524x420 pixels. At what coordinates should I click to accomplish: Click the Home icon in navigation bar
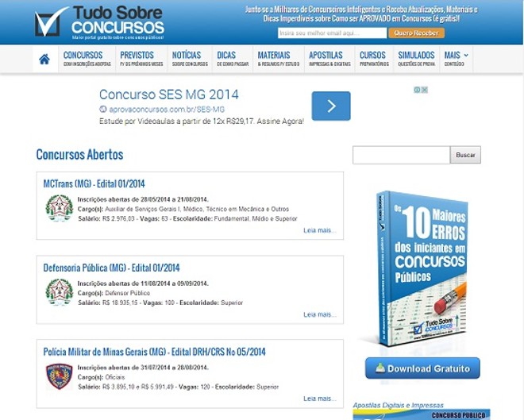point(44,59)
